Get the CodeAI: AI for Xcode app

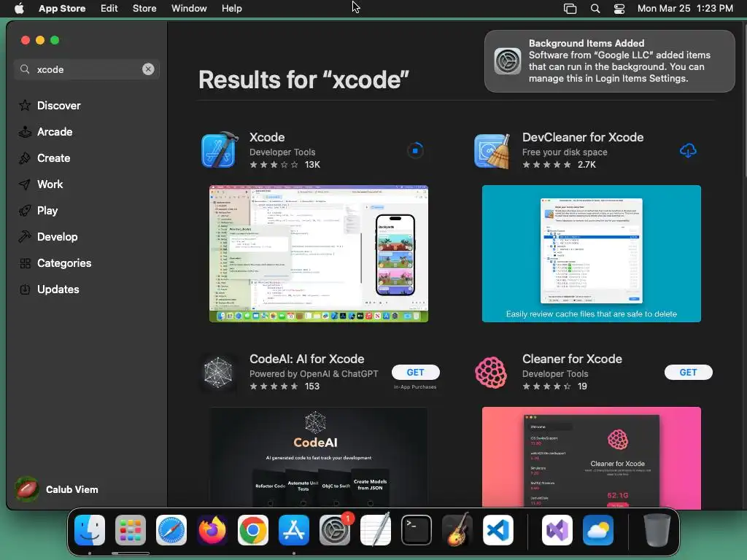click(415, 373)
